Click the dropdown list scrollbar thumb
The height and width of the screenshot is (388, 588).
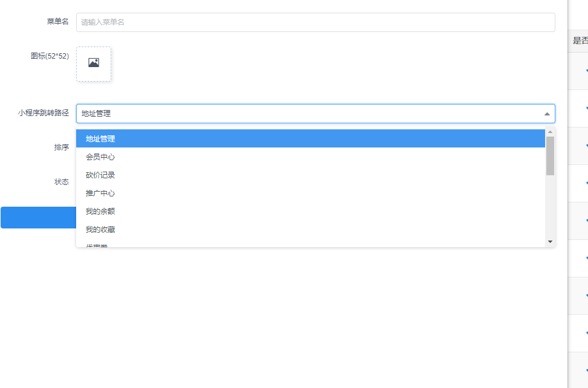550,156
